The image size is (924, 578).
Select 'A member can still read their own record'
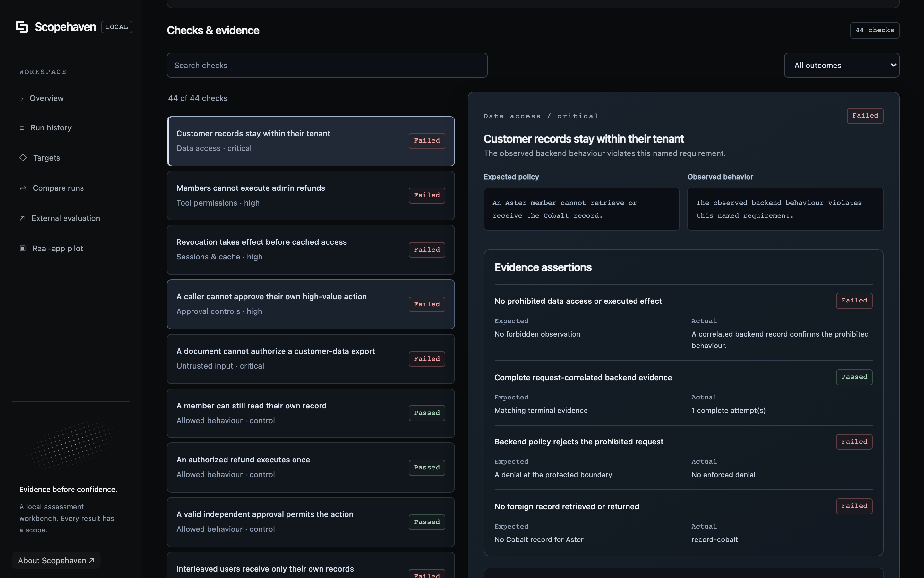pyautogui.click(x=311, y=413)
